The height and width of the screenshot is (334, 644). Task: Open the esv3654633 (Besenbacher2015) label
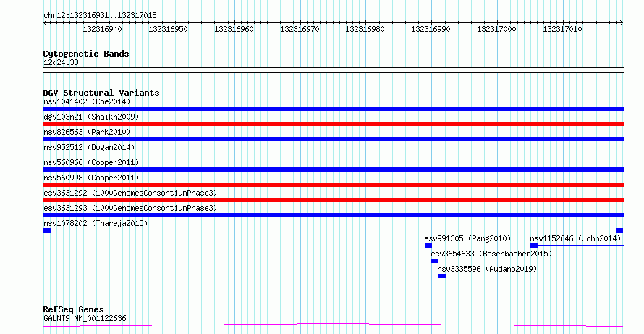tap(491, 254)
